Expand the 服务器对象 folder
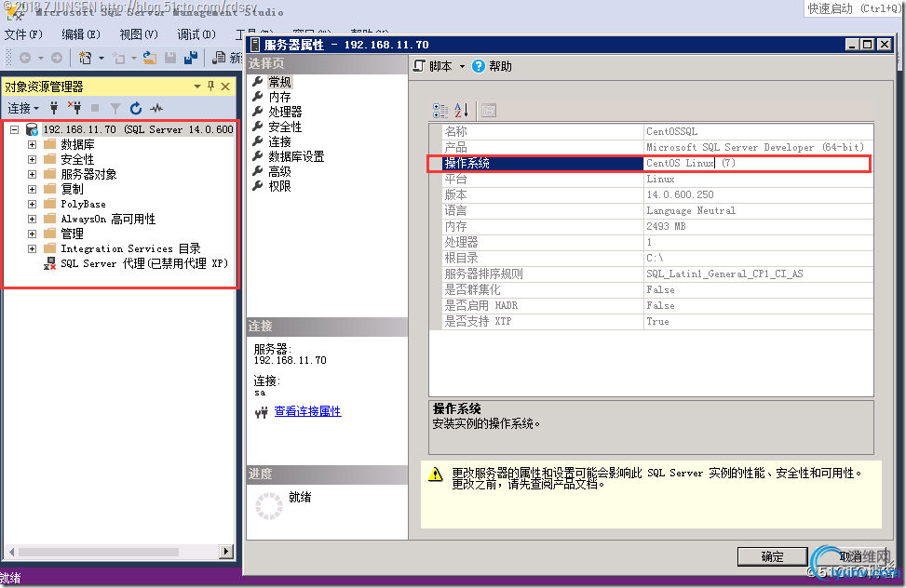The image size is (906, 588). coord(33,174)
